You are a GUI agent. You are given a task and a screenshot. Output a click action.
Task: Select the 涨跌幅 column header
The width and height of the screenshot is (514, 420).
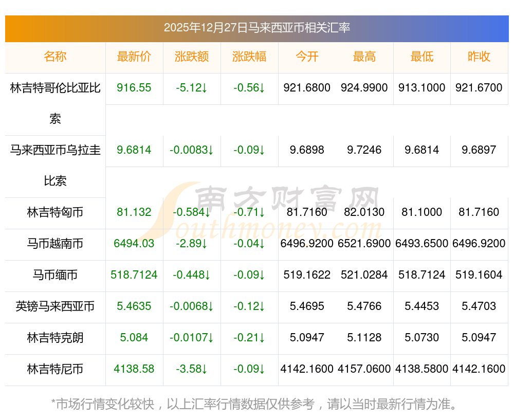[x=249, y=57]
